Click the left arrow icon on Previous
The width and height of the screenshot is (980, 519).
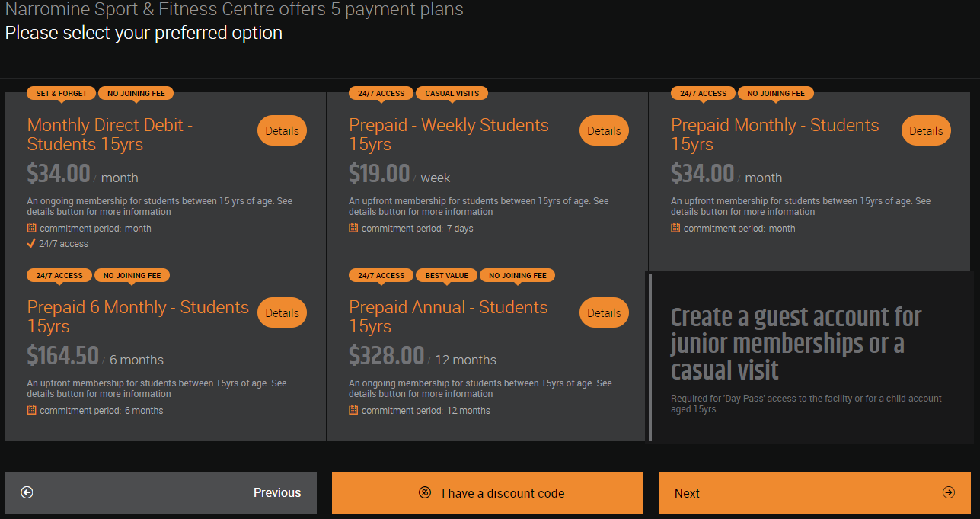click(27, 492)
